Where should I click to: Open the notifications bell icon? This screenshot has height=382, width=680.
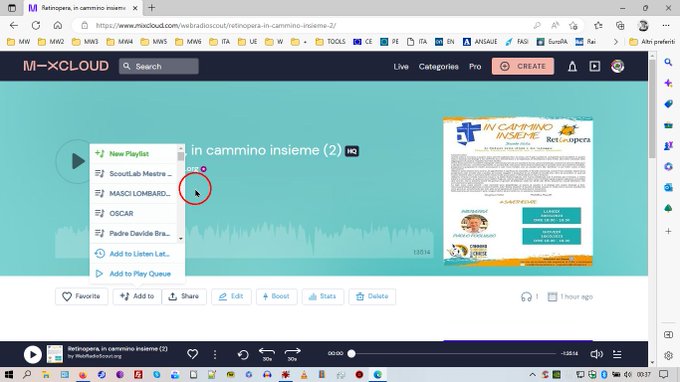point(572,66)
